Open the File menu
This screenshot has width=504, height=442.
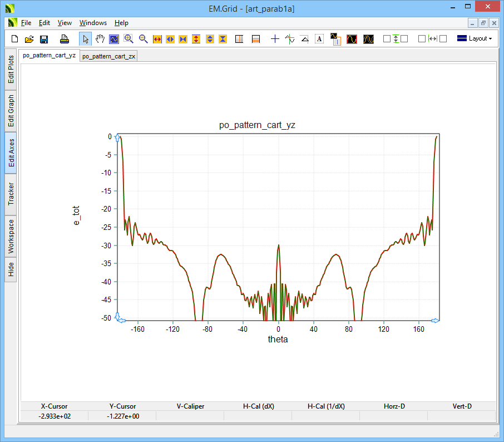pyautogui.click(x=26, y=23)
